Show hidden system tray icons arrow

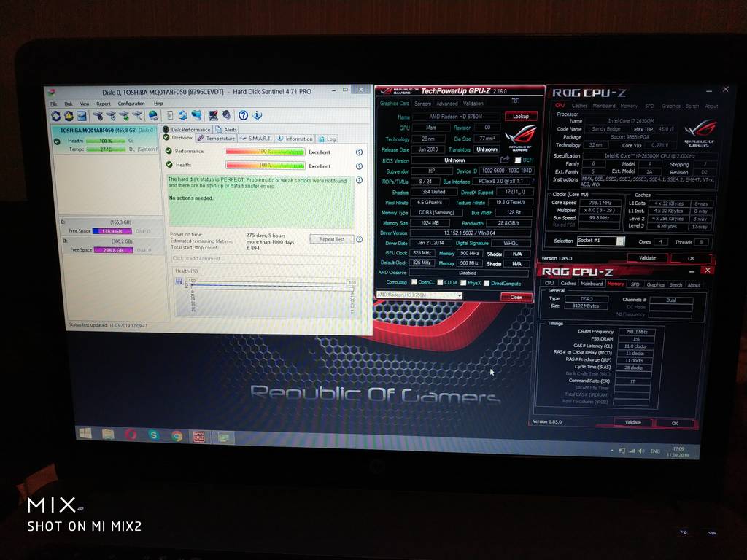tap(612, 450)
